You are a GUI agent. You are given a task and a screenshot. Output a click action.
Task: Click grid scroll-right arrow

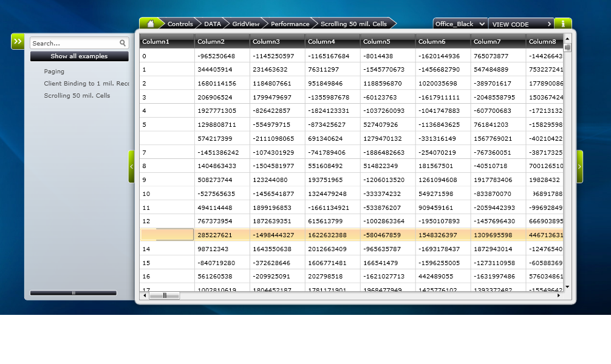[x=559, y=295]
